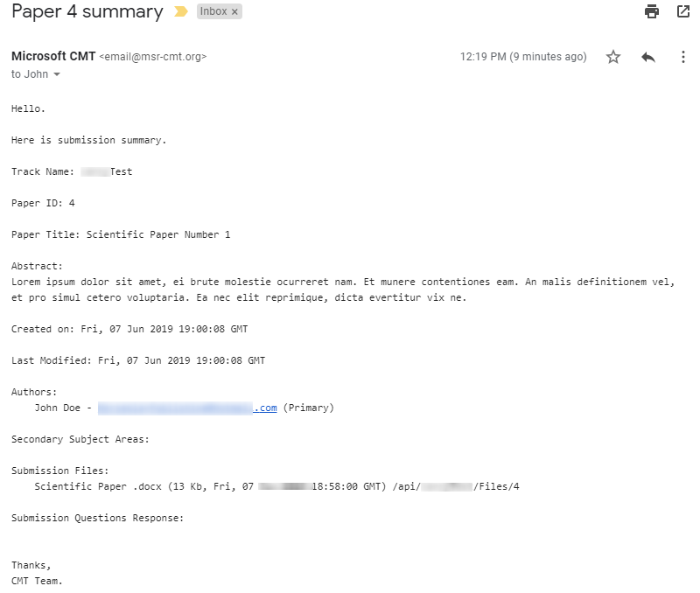The height and width of the screenshot is (593, 700).
Task: Open the email in a new window
Action: pyautogui.click(x=683, y=12)
